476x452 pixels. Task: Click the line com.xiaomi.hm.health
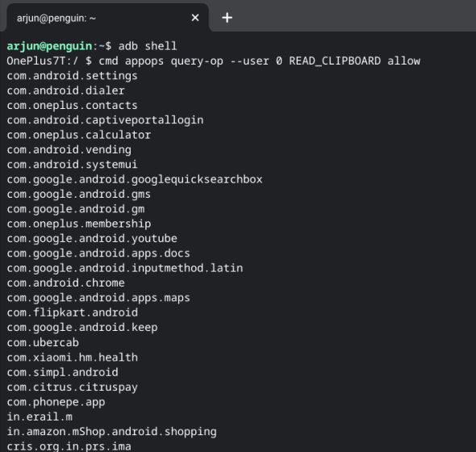73,358
